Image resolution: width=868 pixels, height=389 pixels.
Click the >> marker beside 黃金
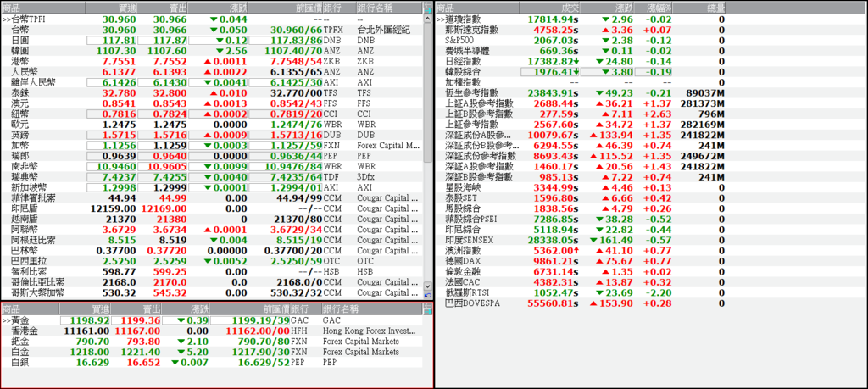tap(6, 320)
